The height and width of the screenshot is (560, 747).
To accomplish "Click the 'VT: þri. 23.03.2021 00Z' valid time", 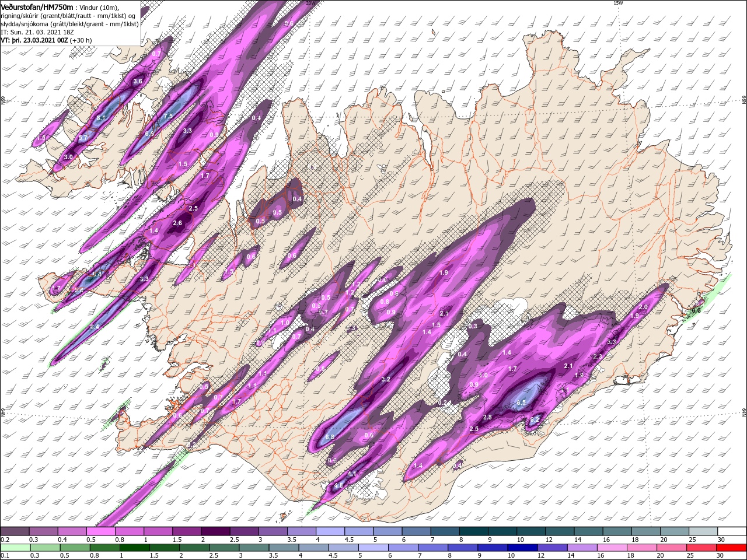I will pos(34,40).
